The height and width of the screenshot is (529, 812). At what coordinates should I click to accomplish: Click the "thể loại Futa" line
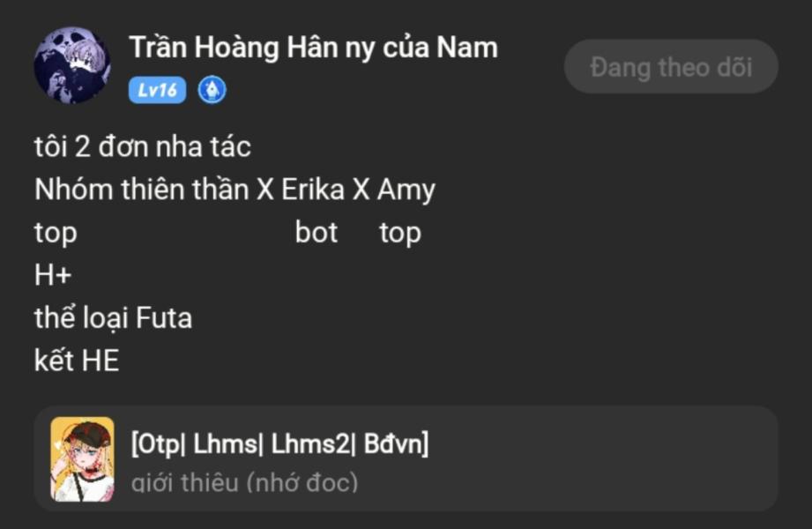click(113, 317)
